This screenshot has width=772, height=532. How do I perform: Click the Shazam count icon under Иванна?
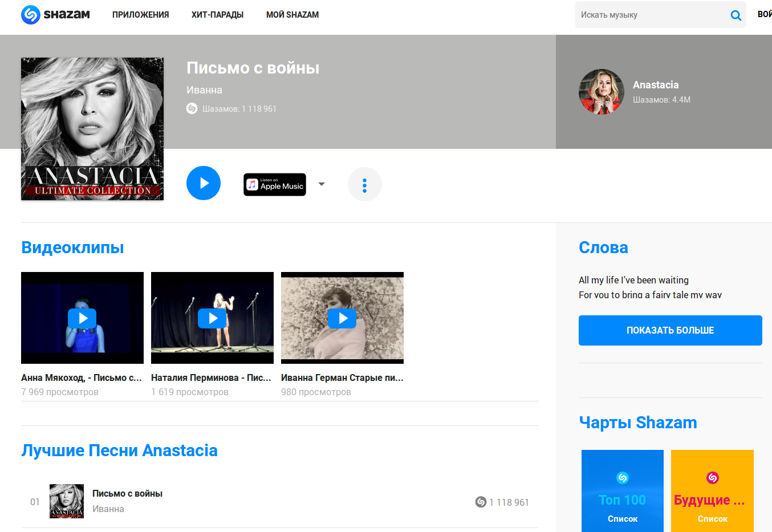click(x=192, y=108)
